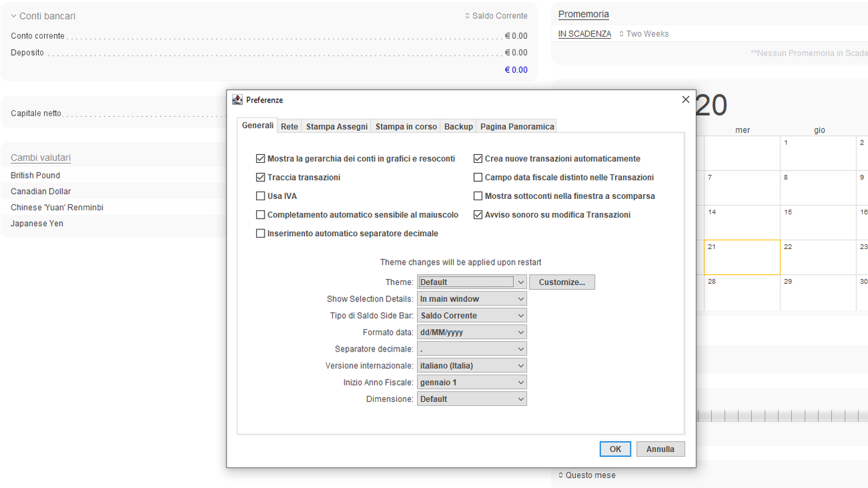Image resolution: width=868 pixels, height=488 pixels.
Task: Change the Questo mese period selector
Action: (x=587, y=475)
